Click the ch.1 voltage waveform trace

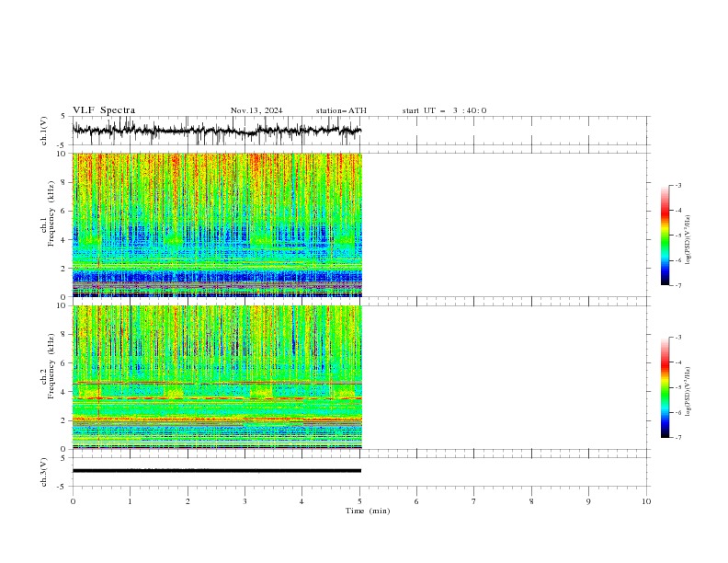click(x=217, y=130)
